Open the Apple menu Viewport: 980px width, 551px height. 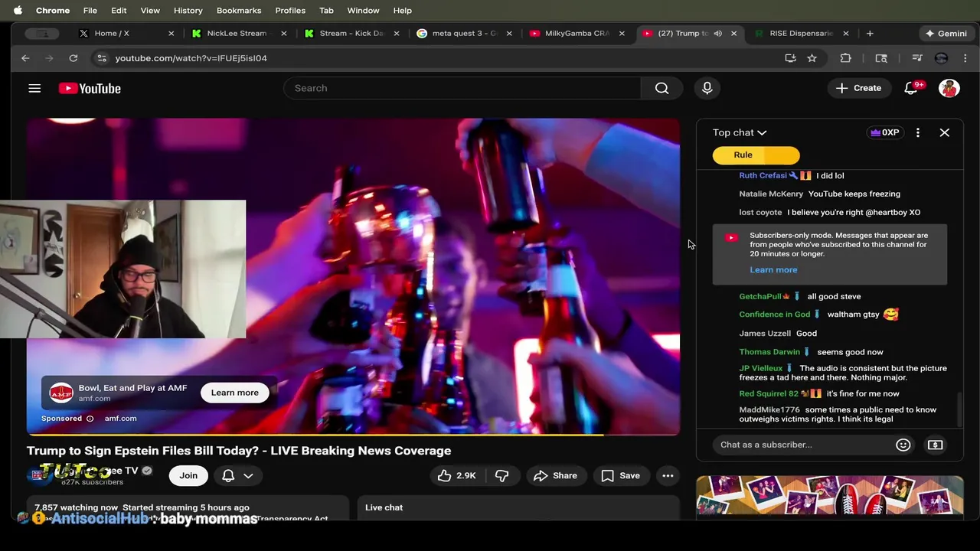18,11
